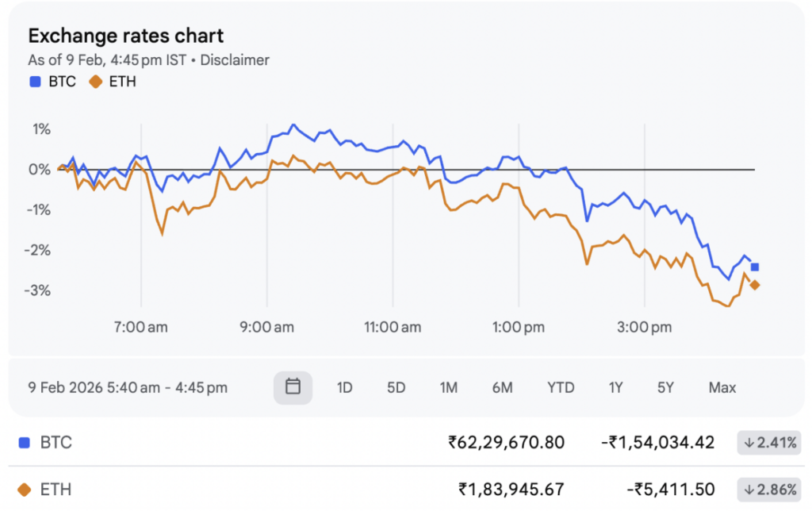This screenshot has height=511, width=812.
Task: Click the down arrow in BTC's 2.41% badge
Action: coord(749,443)
